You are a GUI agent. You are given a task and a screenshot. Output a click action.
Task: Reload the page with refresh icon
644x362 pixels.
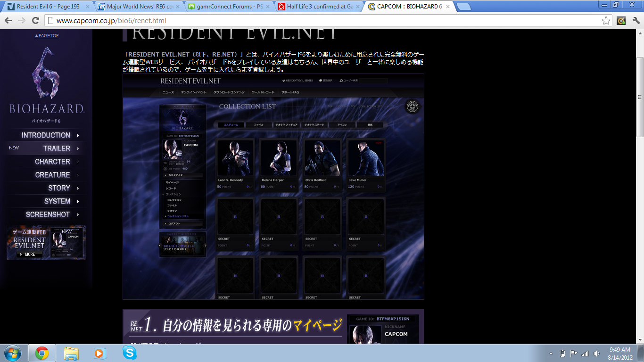35,21
